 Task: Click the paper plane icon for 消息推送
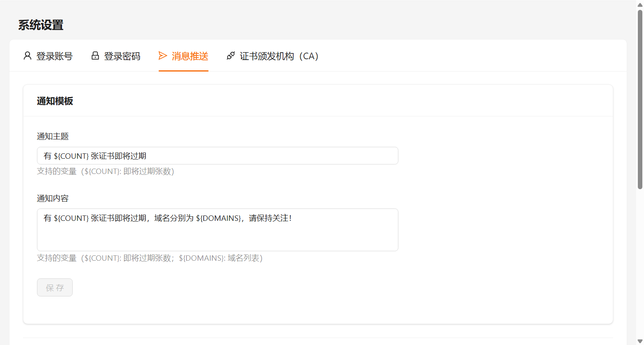tap(163, 56)
